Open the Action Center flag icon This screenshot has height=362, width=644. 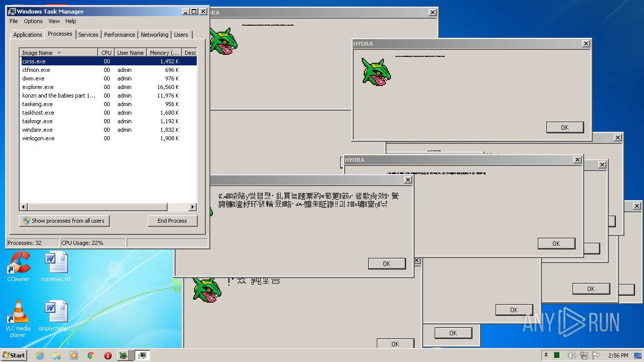(597, 355)
